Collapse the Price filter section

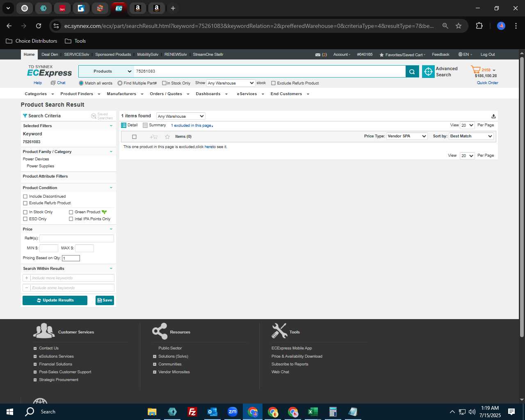(111, 229)
